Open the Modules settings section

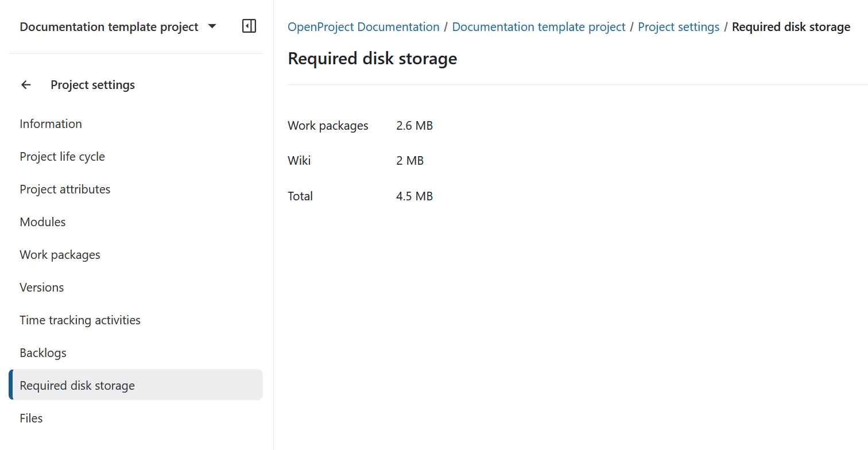[x=42, y=222]
